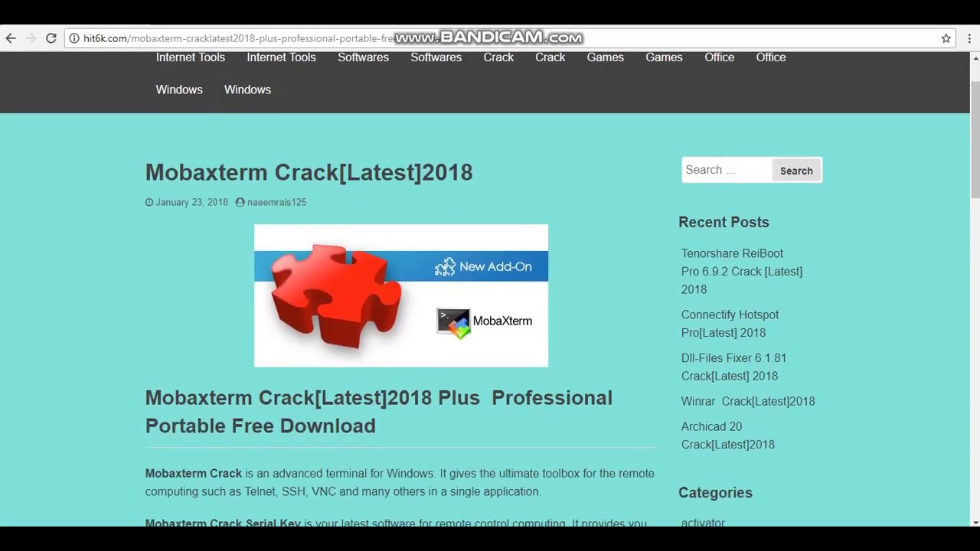Click into the sidebar Search field

pos(726,170)
